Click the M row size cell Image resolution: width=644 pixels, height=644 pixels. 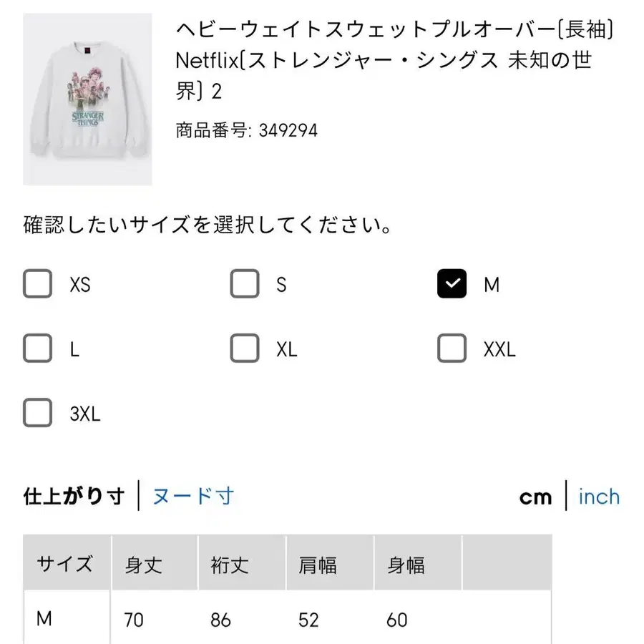44,618
